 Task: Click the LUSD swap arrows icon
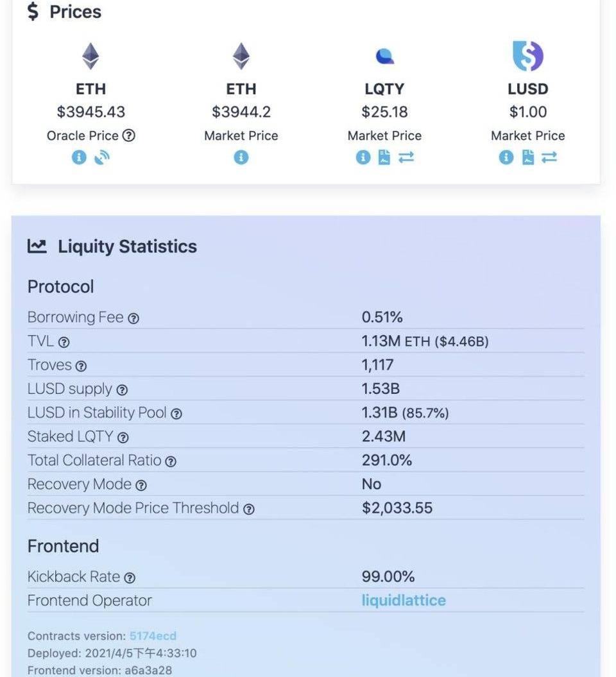coord(549,157)
